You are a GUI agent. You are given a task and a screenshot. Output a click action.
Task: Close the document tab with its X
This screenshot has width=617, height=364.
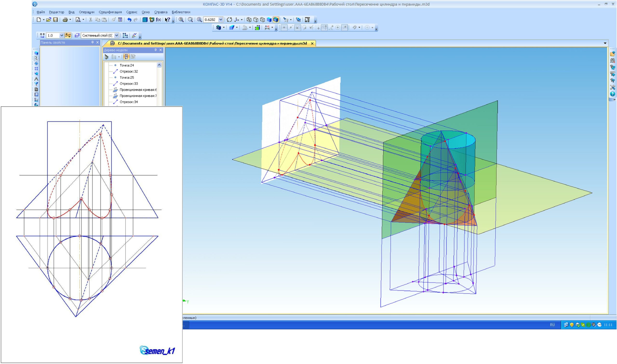pos(312,43)
